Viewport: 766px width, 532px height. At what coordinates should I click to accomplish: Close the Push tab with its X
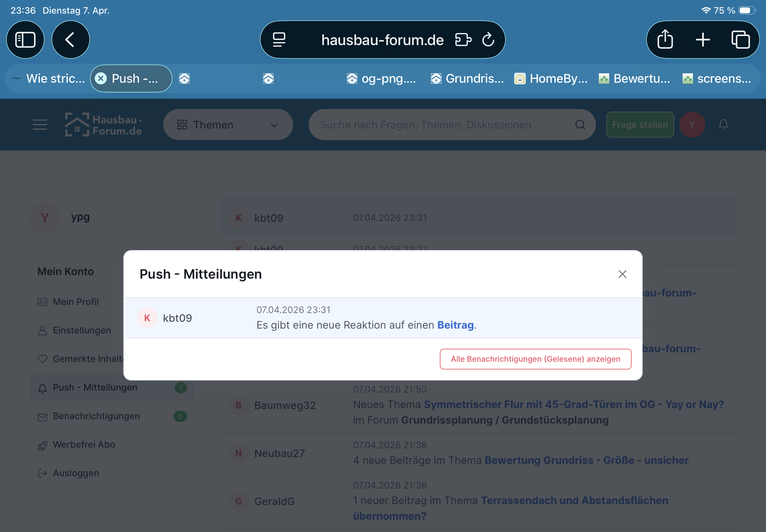(101, 79)
